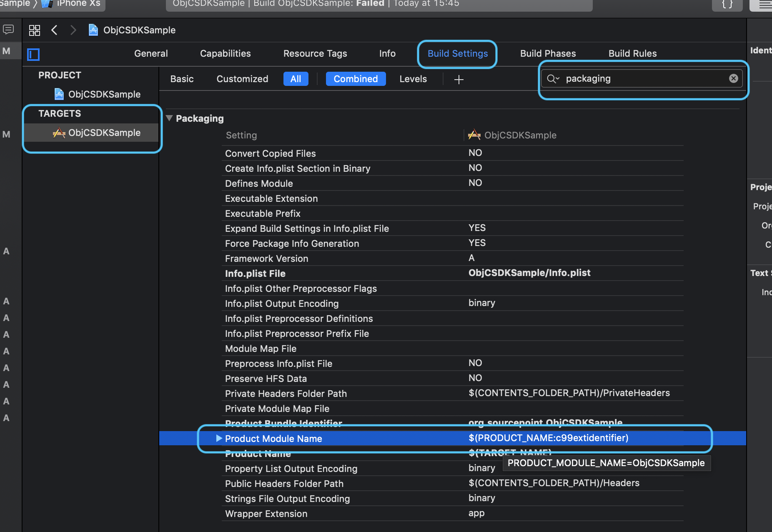Select the Build Settings tab
This screenshot has height=532, width=772.
[458, 53]
